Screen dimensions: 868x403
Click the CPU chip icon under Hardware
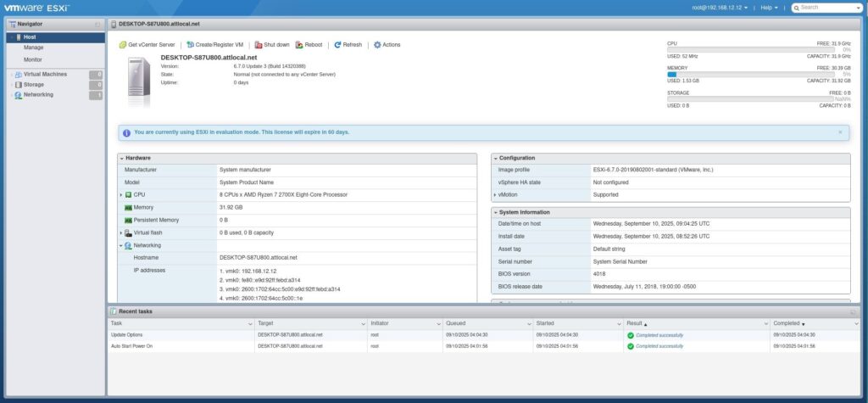(129, 195)
